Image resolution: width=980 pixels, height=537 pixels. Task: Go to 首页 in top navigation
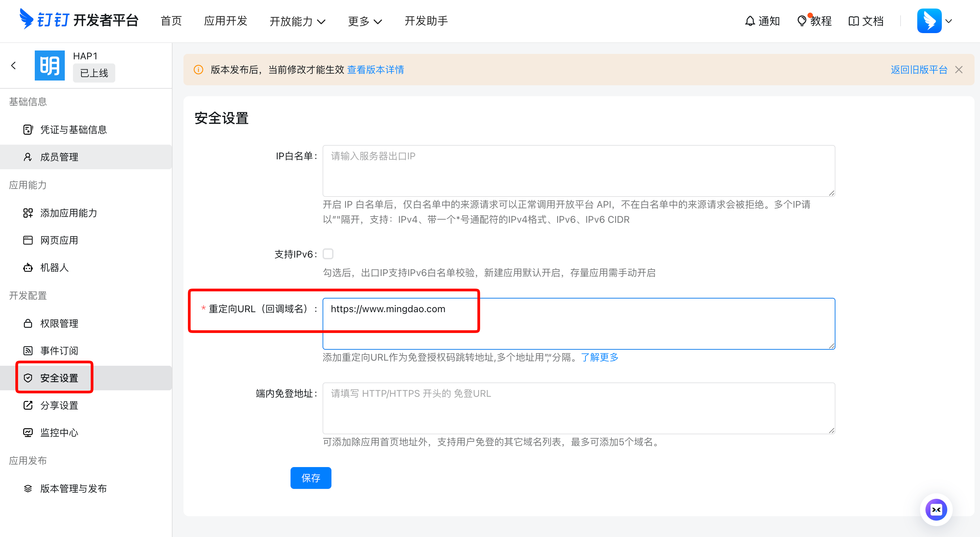point(171,21)
